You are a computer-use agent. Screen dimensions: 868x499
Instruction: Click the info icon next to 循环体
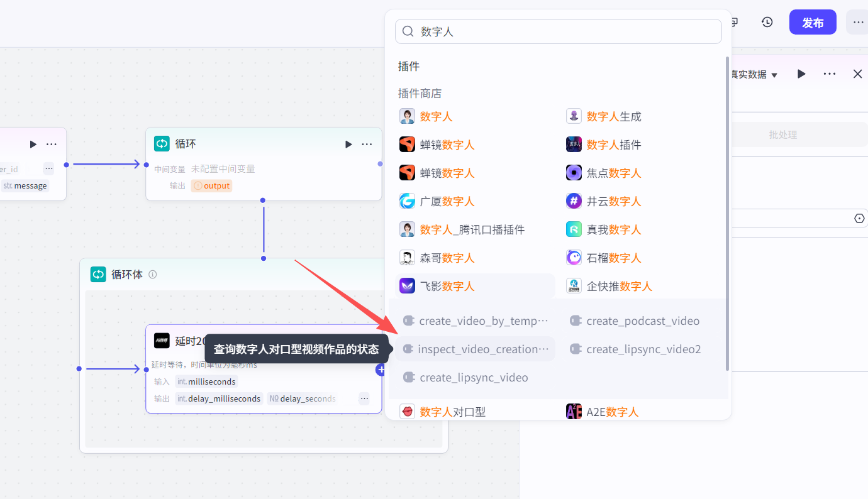point(152,275)
